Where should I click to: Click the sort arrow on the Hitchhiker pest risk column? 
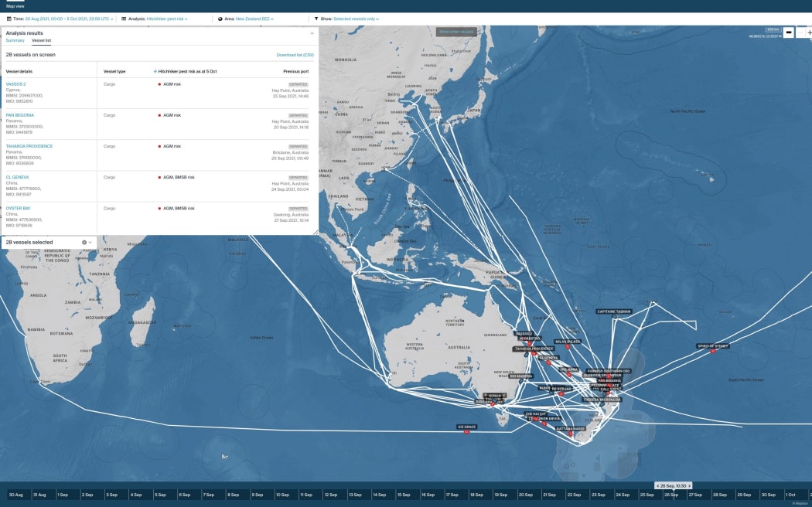[x=155, y=71]
